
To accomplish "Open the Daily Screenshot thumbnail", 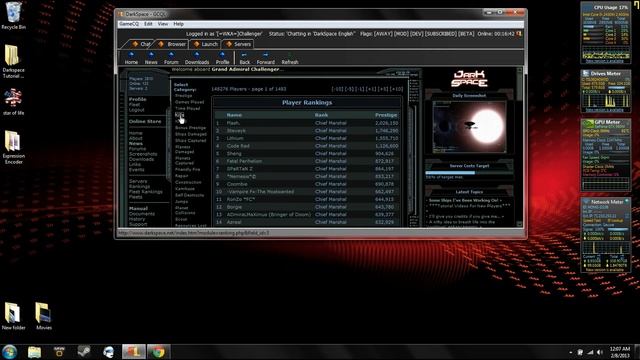I will (469, 127).
